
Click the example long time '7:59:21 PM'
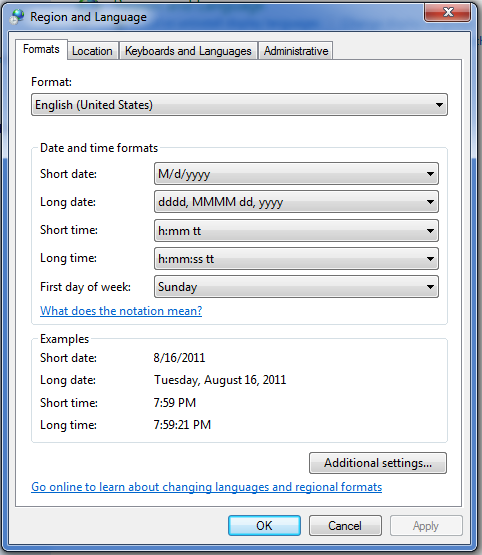pos(182,425)
